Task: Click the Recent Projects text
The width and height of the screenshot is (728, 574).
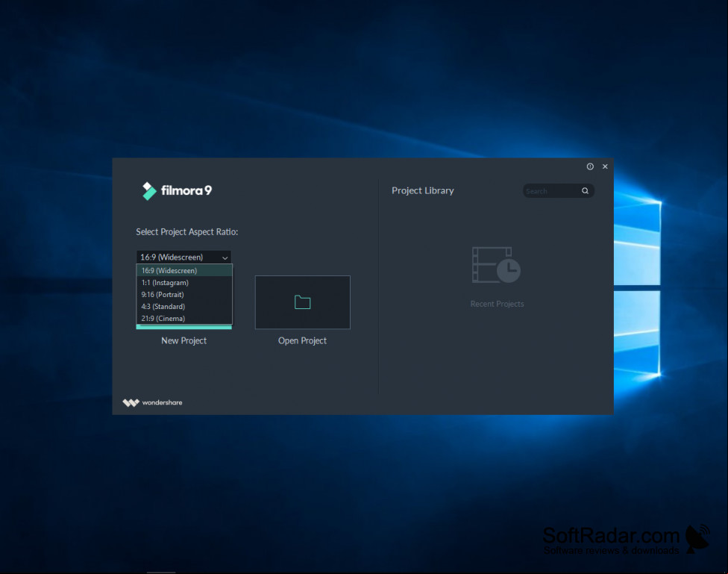Action: [497, 304]
